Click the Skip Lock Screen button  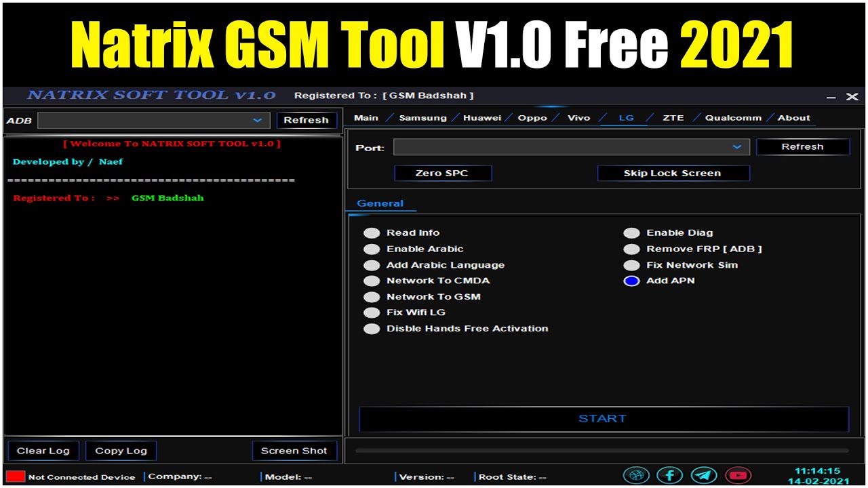(673, 173)
